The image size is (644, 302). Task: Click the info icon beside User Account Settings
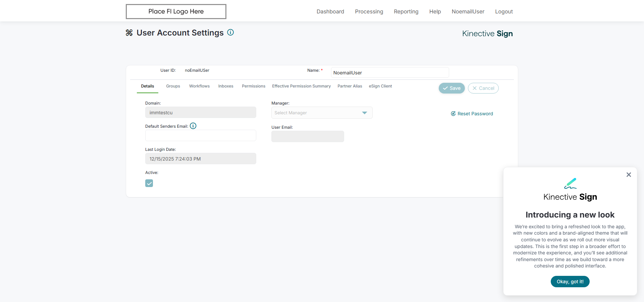pyautogui.click(x=230, y=33)
